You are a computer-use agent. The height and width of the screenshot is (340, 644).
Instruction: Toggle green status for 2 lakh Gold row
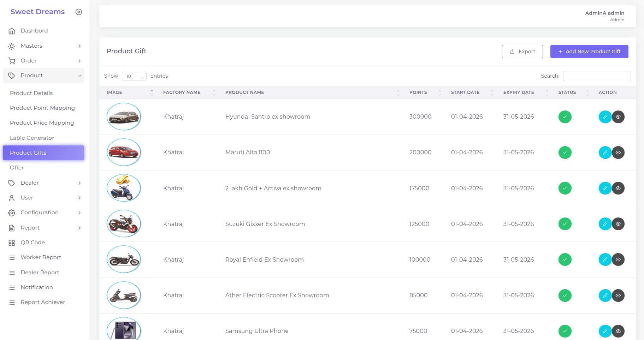(x=565, y=188)
